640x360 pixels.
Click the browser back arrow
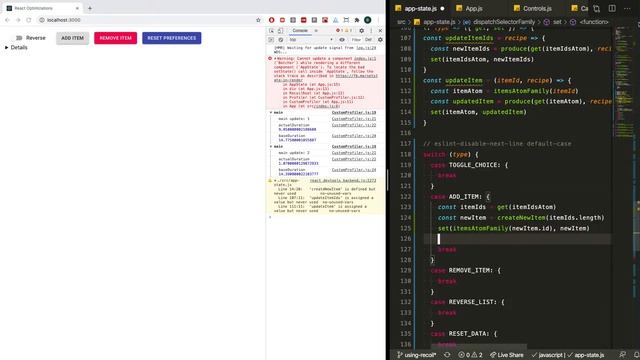(x=7, y=20)
